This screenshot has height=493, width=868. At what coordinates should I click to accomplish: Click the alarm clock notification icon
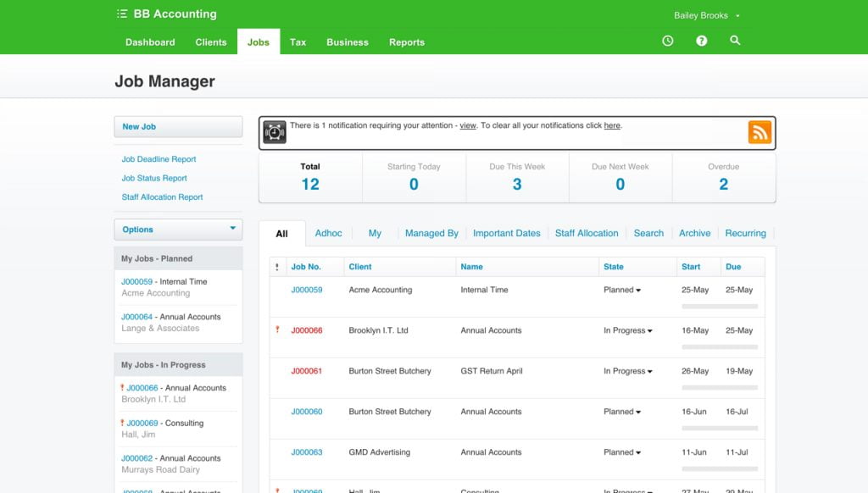[275, 132]
